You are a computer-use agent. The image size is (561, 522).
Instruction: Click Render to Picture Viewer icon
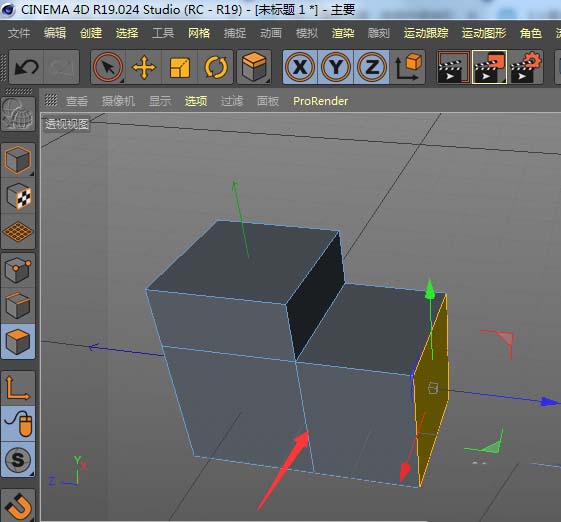[489, 67]
